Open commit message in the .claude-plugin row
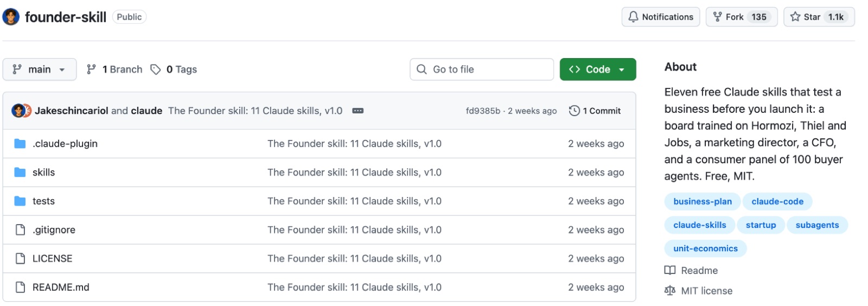The height and width of the screenshot is (306, 868). click(354, 144)
